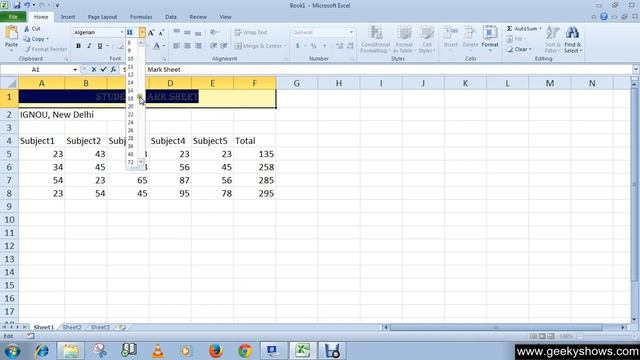Switch to the Insert ribbon tab

68,17
